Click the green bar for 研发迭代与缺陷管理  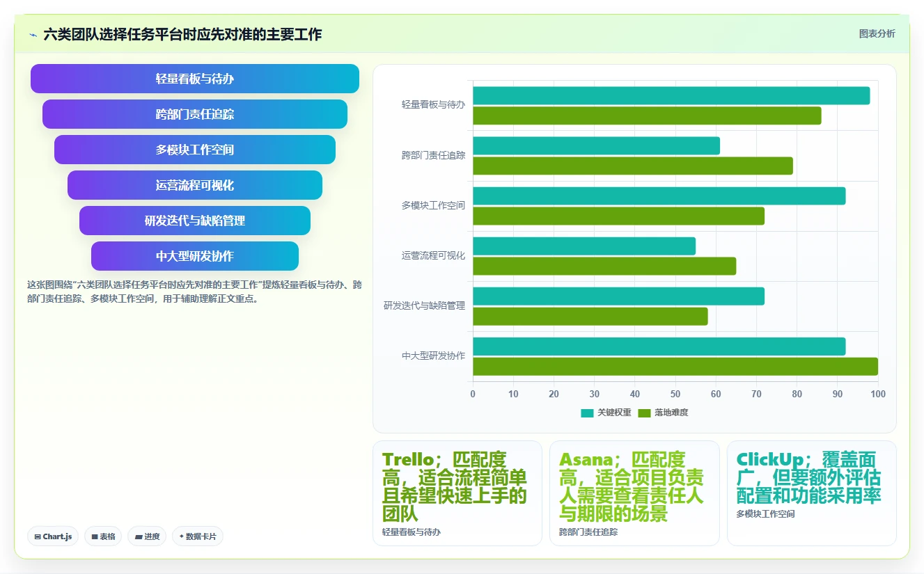click(x=590, y=317)
